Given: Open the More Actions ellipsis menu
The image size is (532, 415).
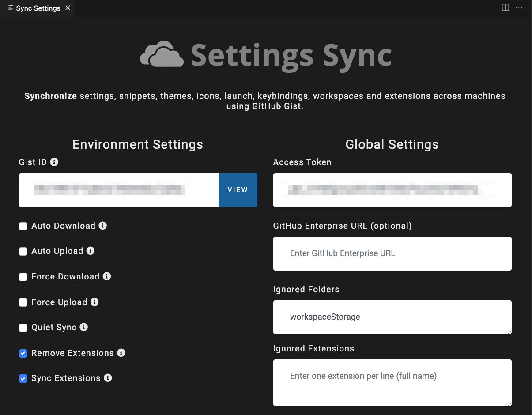Looking at the screenshot, I should (519, 8).
